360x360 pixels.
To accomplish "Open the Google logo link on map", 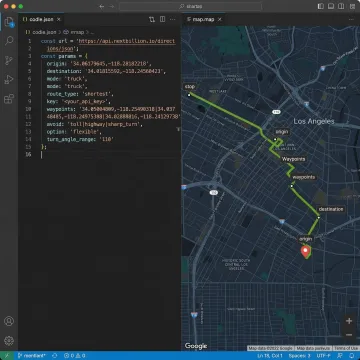I will pyautogui.click(x=196, y=346).
